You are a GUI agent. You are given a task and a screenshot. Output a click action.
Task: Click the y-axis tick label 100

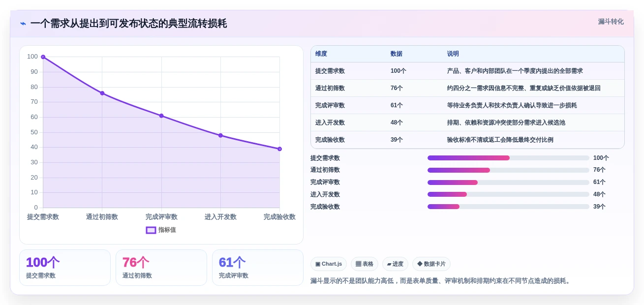(32, 57)
